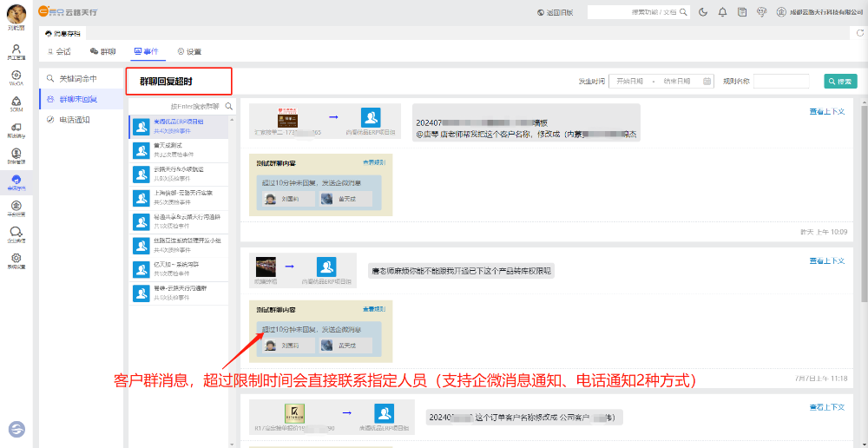This screenshot has height=448, width=868.
Task: Click the magnifier in the header search box
Action: click(684, 12)
